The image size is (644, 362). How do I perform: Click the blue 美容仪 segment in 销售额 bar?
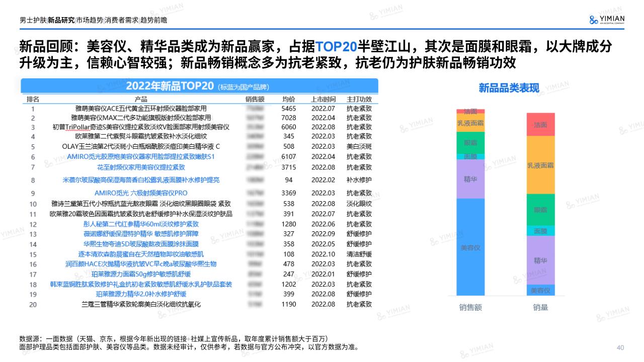pyautogui.click(x=470, y=248)
